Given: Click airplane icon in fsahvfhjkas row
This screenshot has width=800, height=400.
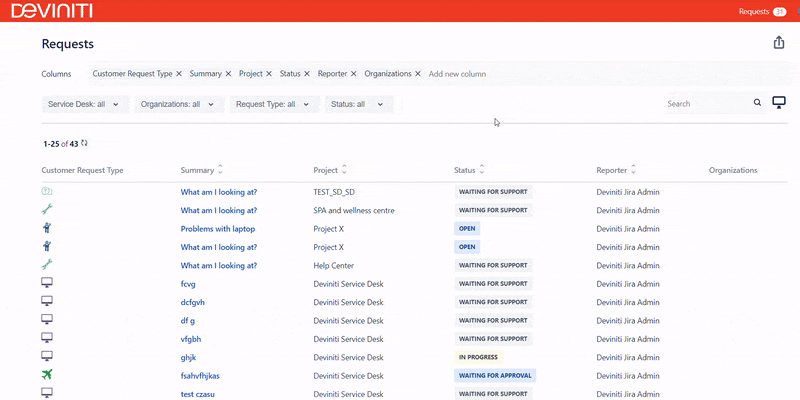Looking at the screenshot, I should pyautogui.click(x=47, y=374).
